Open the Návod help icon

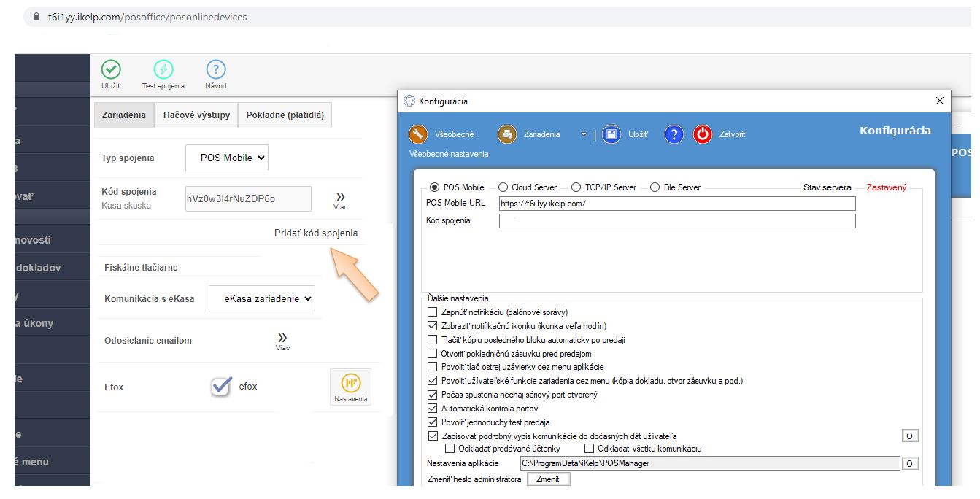pos(216,70)
